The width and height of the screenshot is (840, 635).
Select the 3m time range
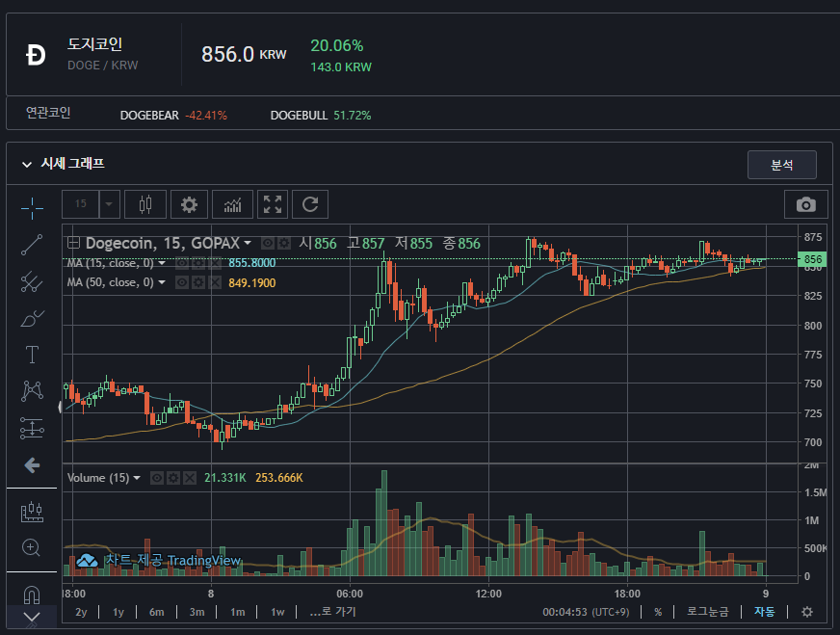[x=197, y=612]
